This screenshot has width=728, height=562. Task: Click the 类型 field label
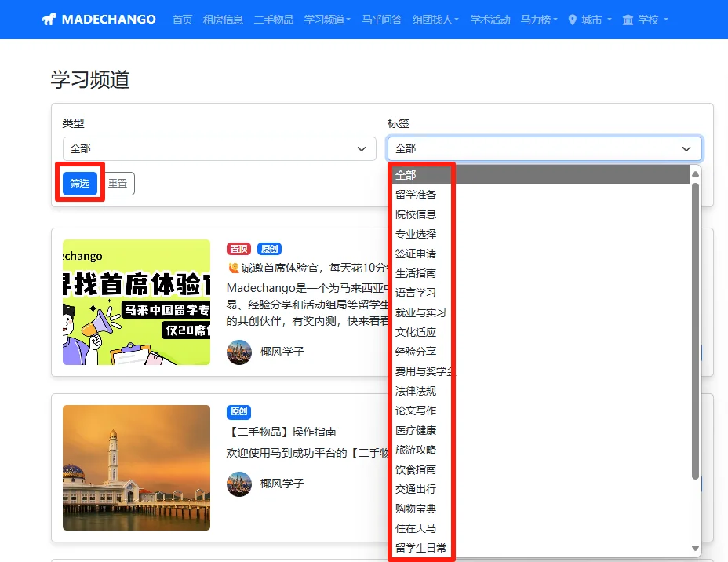point(74,123)
